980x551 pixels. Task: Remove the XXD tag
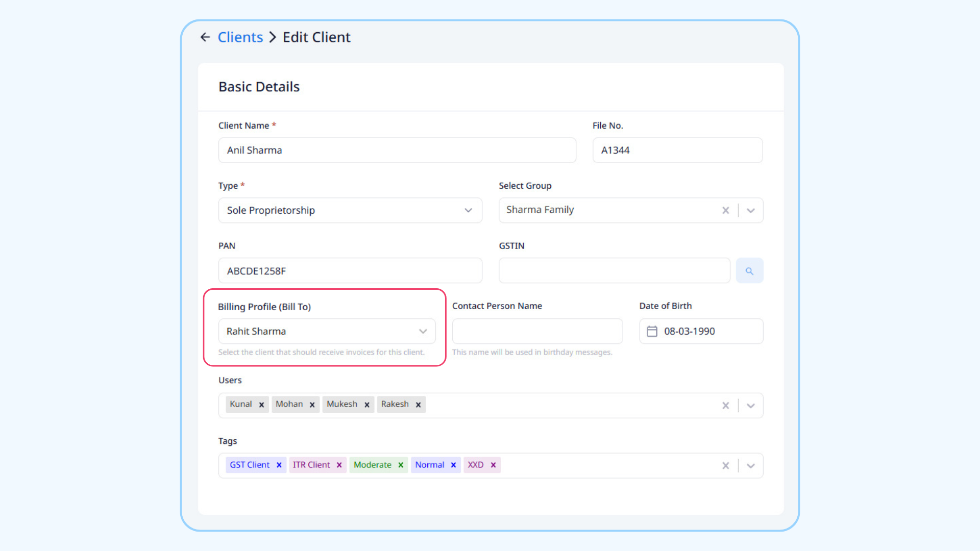(493, 465)
